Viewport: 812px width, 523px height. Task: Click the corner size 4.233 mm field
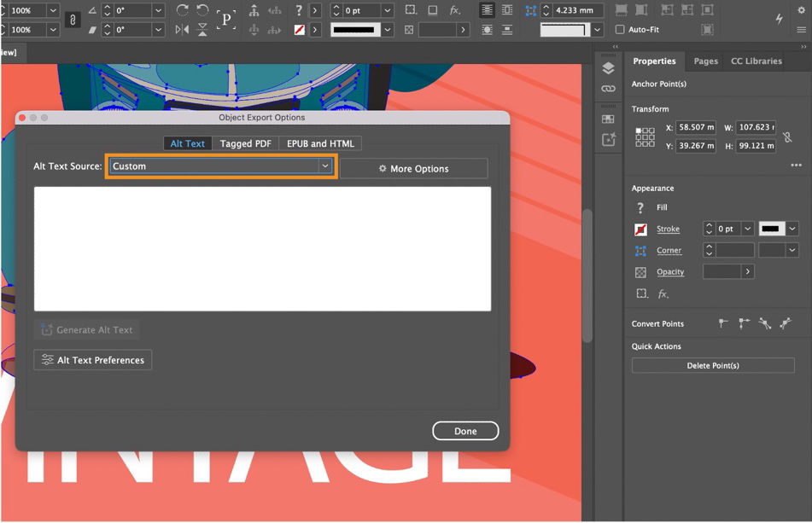[x=578, y=10]
